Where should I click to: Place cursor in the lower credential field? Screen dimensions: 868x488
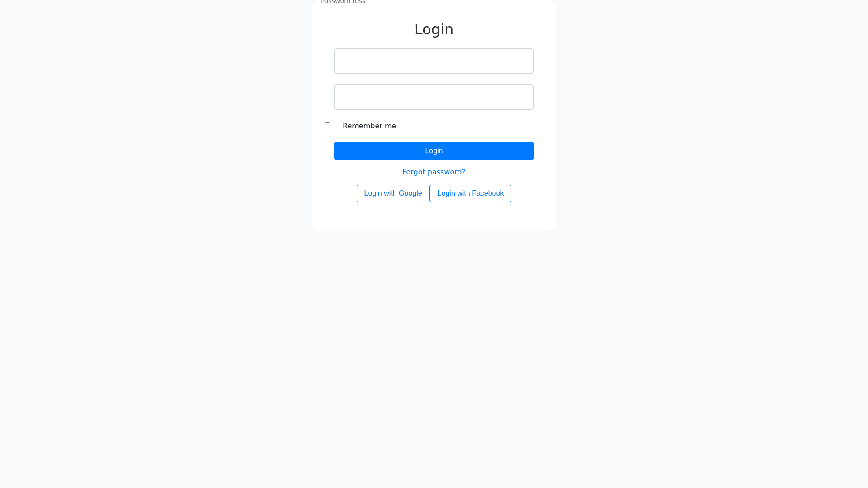click(434, 97)
